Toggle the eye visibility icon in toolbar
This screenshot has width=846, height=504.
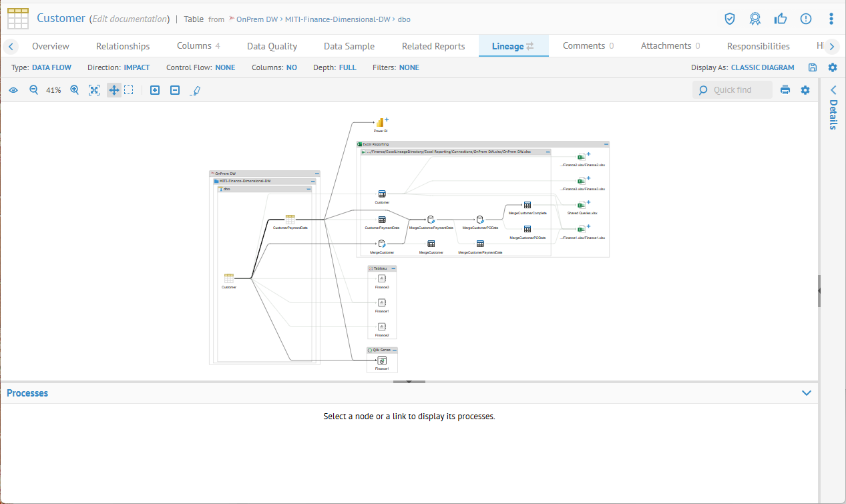[x=13, y=90]
